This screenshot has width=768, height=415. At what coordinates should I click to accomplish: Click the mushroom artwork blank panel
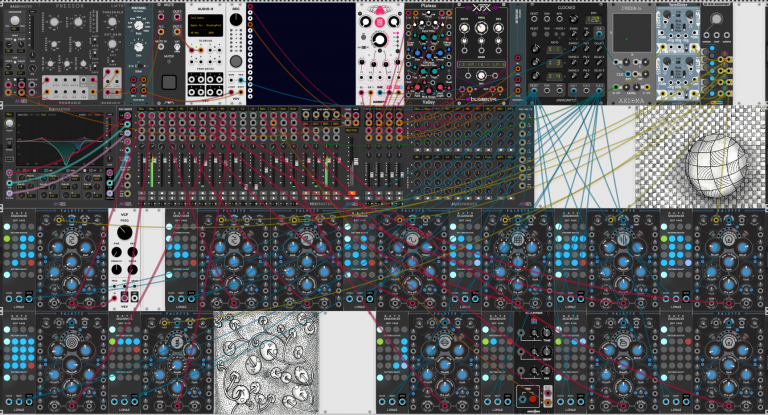coord(266,362)
